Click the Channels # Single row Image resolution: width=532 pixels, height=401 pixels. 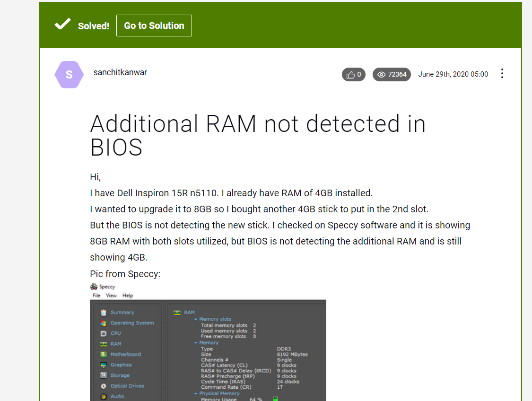(x=246, y=359)
